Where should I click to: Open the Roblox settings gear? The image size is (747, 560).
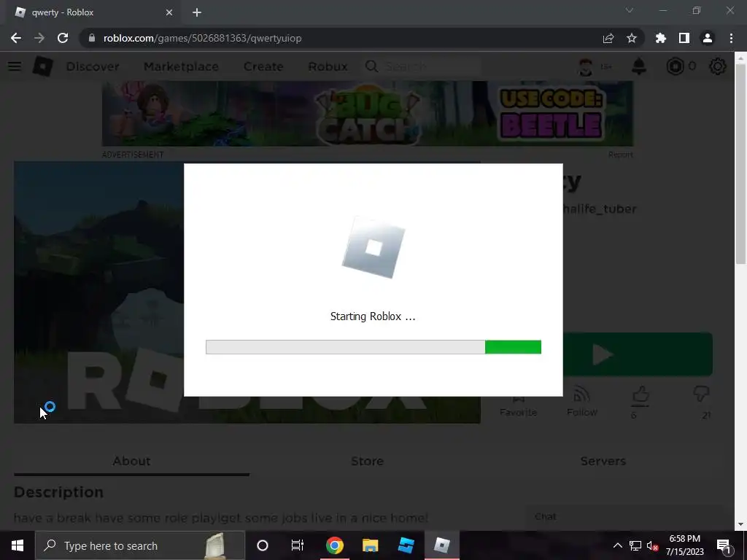point(718,66)
